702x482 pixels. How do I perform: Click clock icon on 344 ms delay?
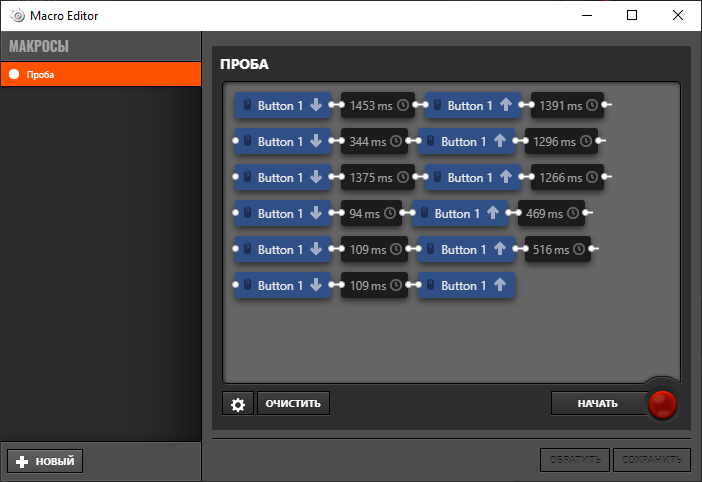pyautogui.click(x=396, y=141)
